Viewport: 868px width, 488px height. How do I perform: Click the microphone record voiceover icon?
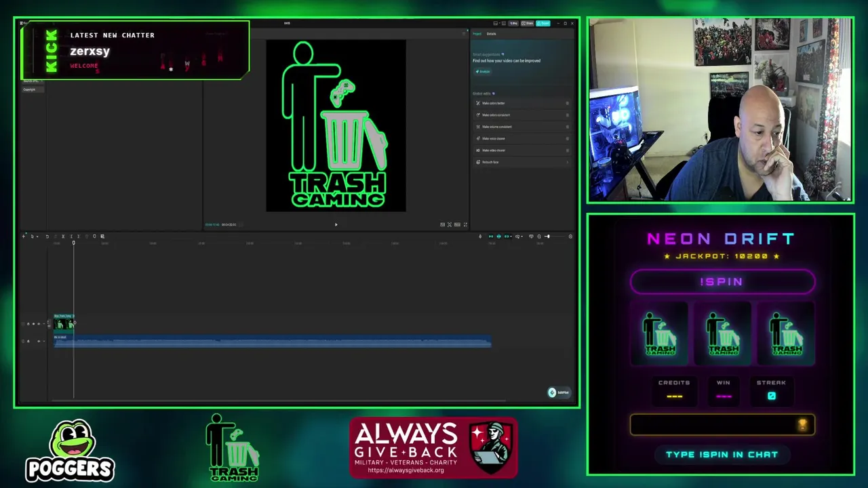480,237
